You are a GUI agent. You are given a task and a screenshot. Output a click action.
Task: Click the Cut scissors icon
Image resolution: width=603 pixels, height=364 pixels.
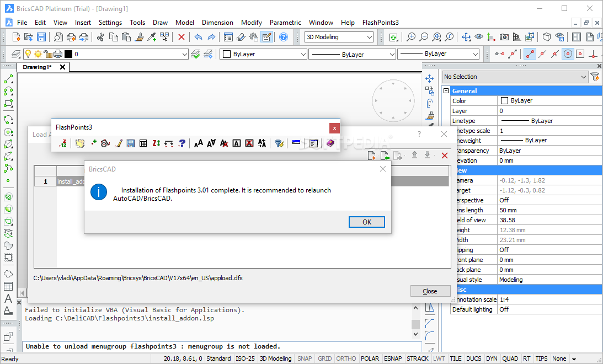tap(100, 37)
